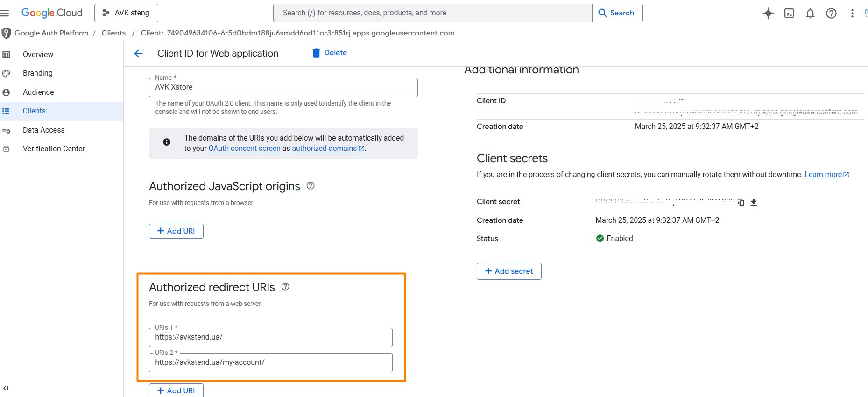
Task: Download the client secret icon
Action: pyautogui.click(x=754, y=202)
